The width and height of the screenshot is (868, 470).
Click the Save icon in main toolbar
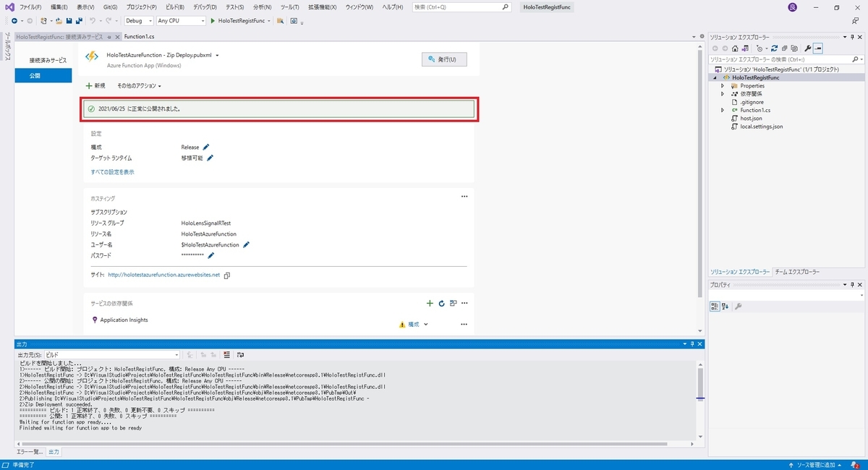[69, 21]
